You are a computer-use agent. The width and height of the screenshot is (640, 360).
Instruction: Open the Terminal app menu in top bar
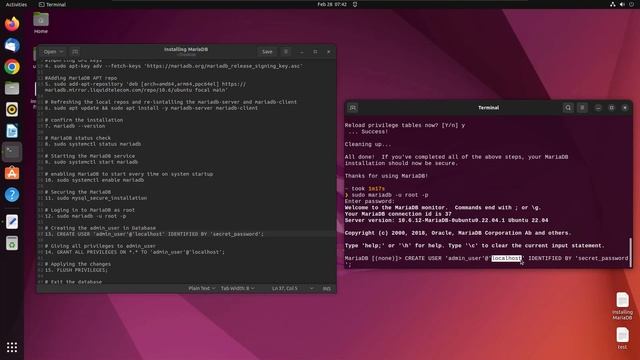point(52,4)
